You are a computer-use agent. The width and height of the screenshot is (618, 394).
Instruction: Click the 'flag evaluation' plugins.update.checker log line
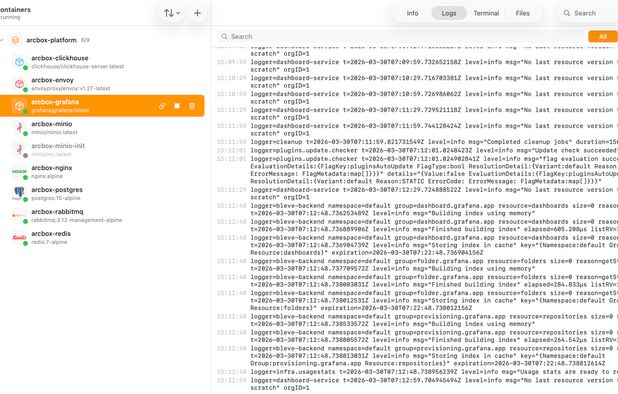tap(417, 170)
